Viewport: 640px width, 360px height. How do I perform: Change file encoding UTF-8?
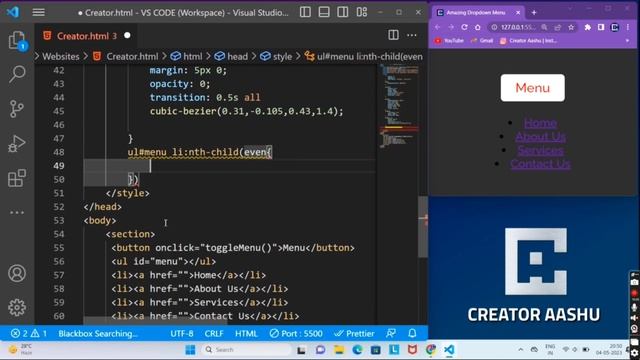182,333
